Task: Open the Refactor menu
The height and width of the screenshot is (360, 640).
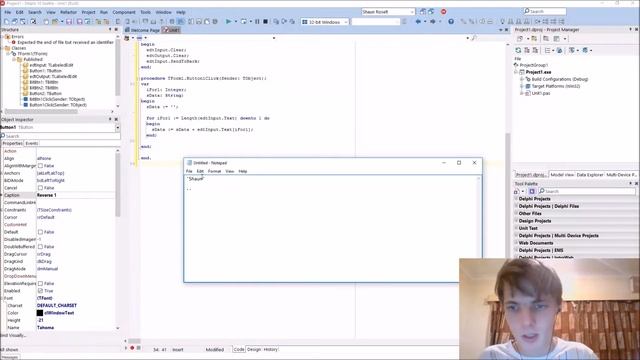Action: [x=68, y=12]
